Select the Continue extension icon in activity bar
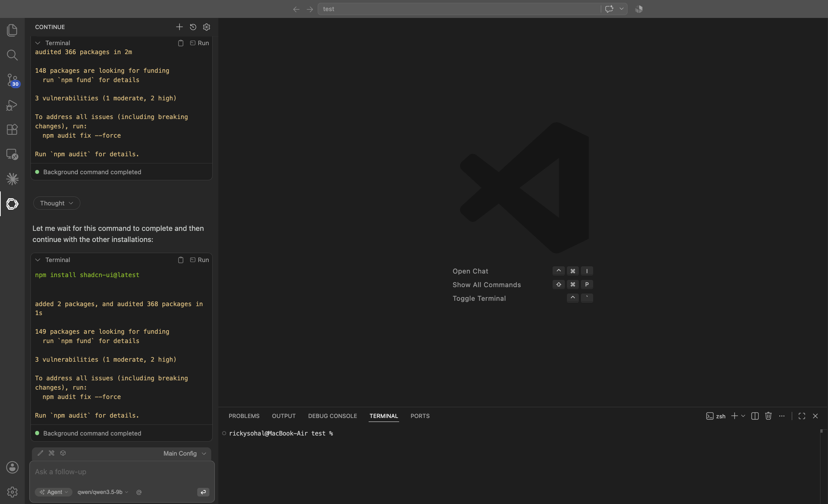 pos(12,204)
